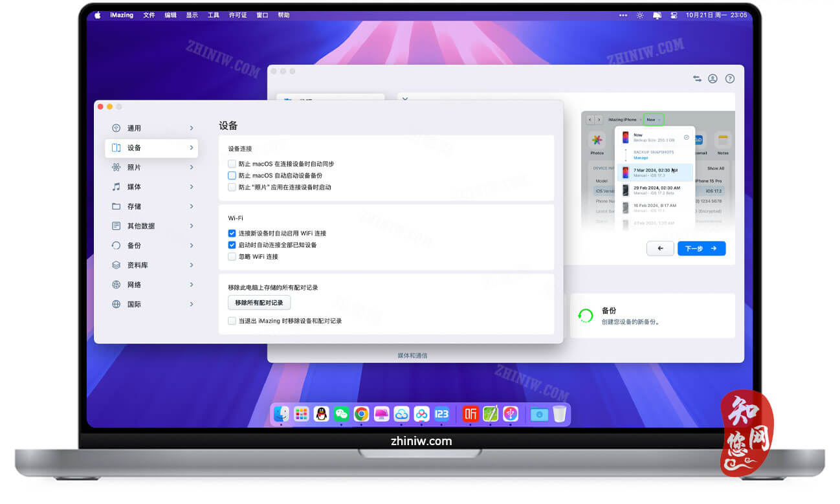Click the 其他数据 list icon
Screen dimensions: 840x504
point(116,226)
